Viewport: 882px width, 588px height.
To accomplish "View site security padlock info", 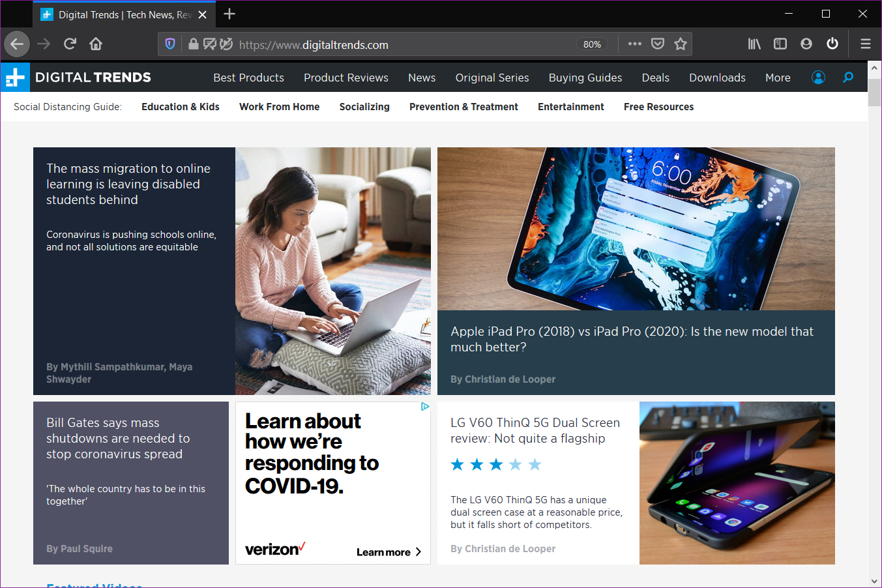I will tap(193, 44).
